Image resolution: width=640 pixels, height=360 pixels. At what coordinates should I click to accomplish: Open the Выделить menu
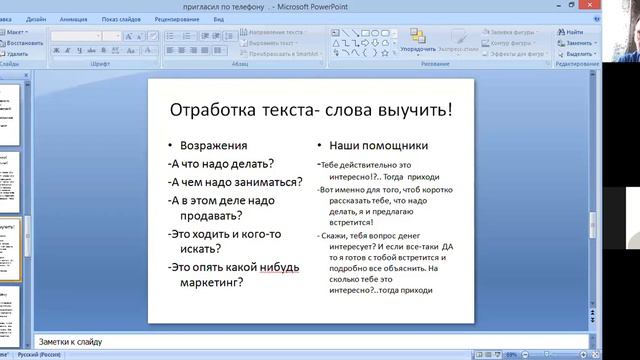(577, 53)
